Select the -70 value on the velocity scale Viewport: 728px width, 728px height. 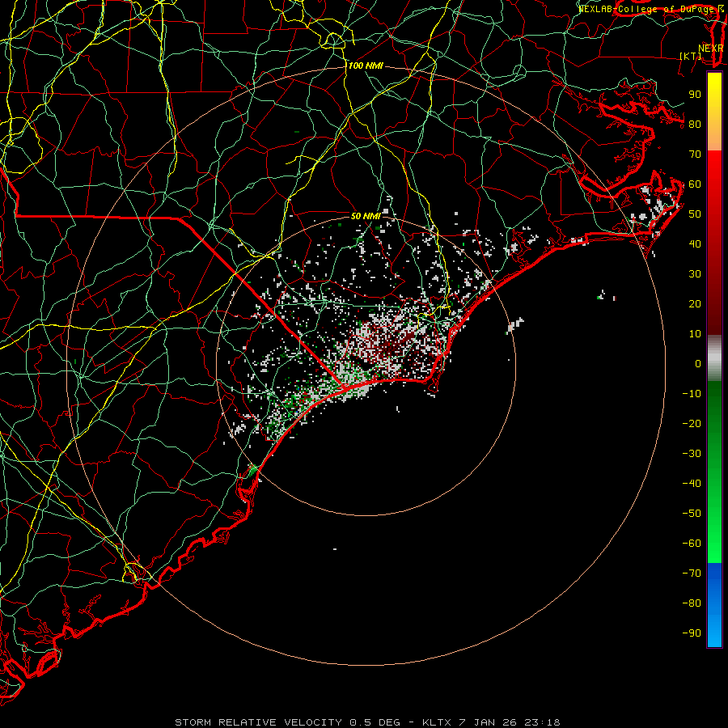click(692, 574)
